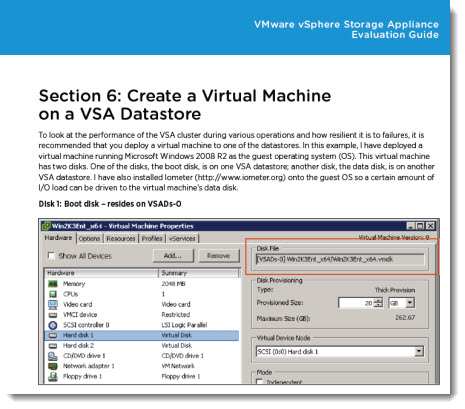Screen dimensions: 465x409
Task: Click the CD/DVD drive 1 icon
Action: (53, 356)
